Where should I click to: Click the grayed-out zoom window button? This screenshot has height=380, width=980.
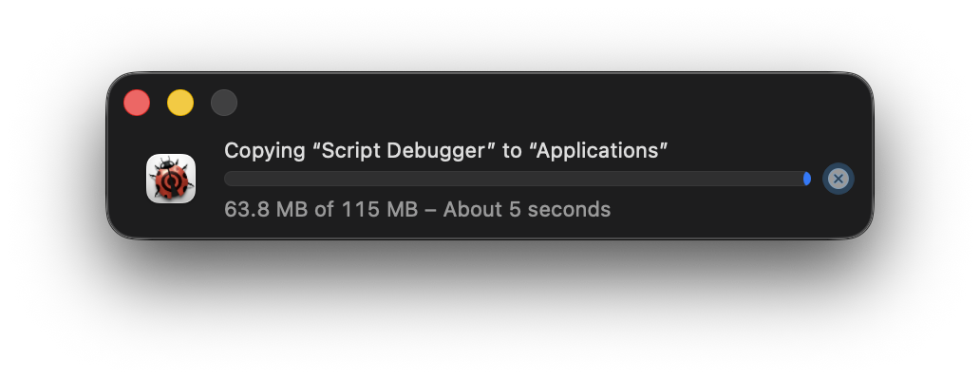(x=224, y=103)
